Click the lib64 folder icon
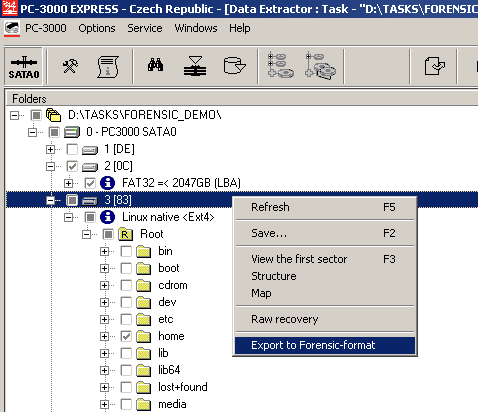478x412 pixels. 144,371
